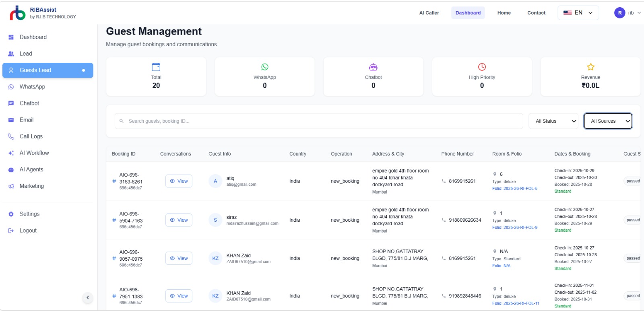
Task: Open the WhatsApp sidebar icon
Action: 11,87
